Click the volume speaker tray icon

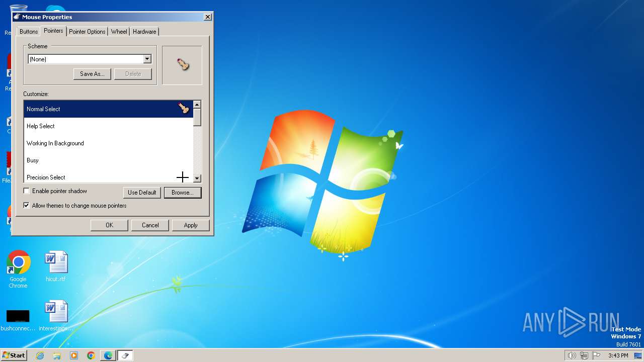point(572,355)
